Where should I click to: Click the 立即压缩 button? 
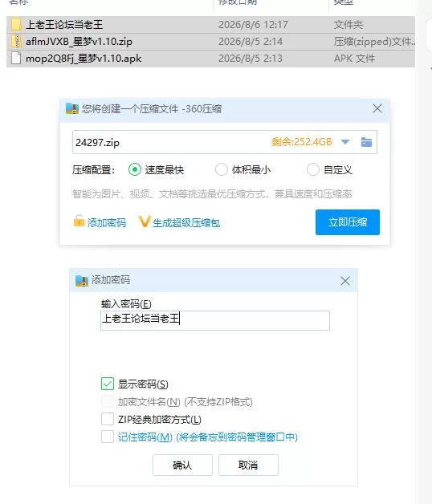coord(348,222)
